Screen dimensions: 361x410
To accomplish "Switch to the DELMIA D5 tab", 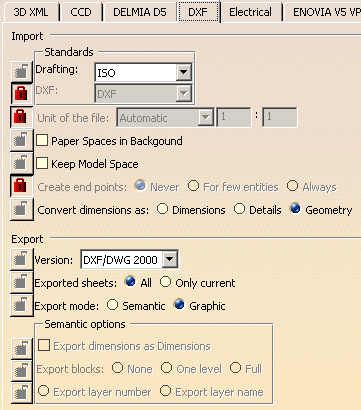I will coord(140,12).
